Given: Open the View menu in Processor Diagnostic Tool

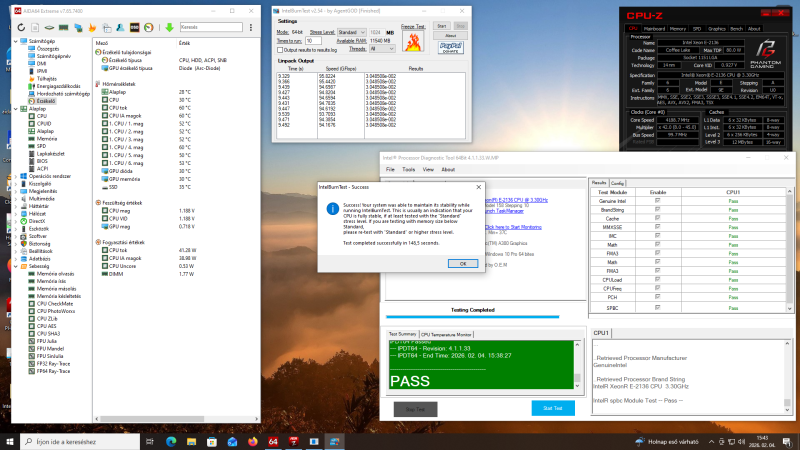Looking at the screenshot, I should 428,169.
